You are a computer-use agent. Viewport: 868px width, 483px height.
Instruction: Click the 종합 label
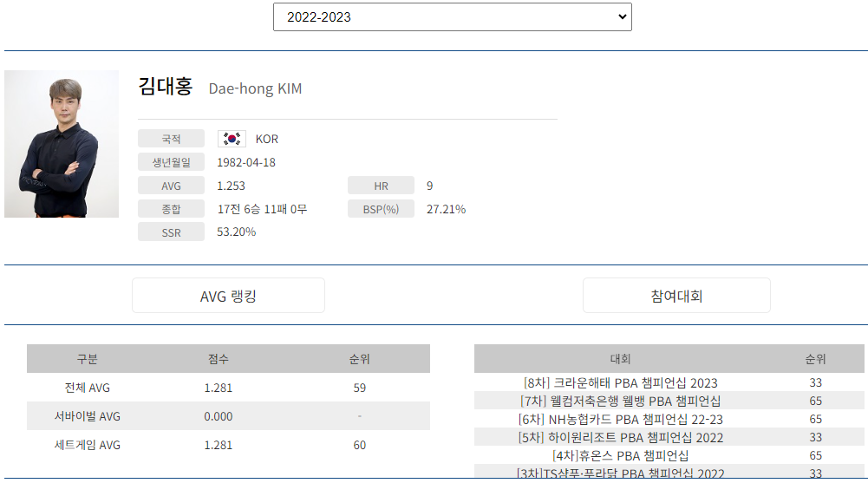tap(171, 209)
